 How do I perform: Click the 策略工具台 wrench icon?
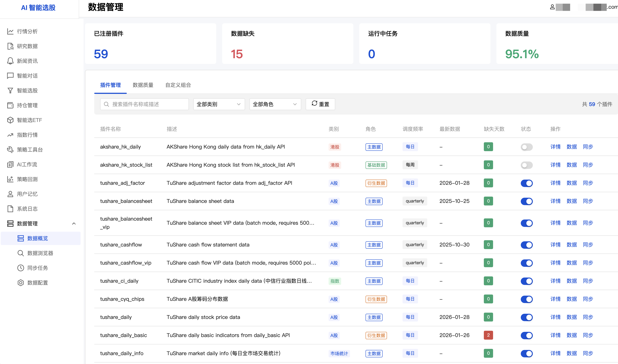[10, 150]
